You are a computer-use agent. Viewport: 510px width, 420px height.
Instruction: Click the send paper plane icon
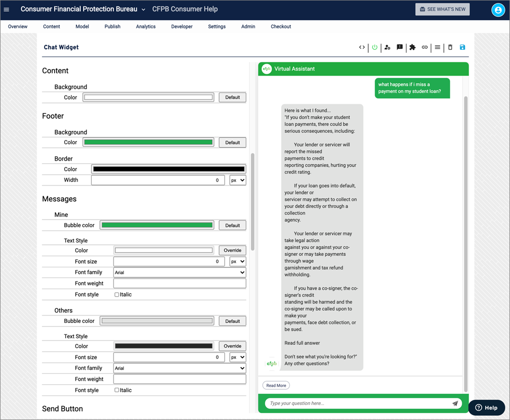(455, 404)
